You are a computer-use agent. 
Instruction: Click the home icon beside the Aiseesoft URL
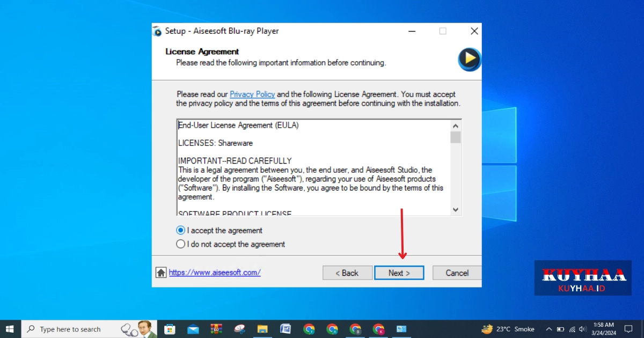point(161,273)
